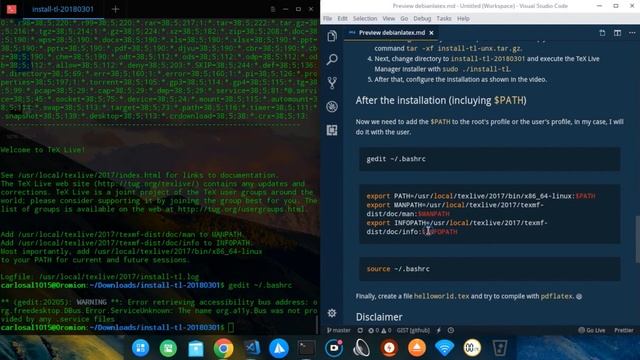Open the Manage gear in VS Code
Viewport: 640px width, 360px height.
pos(332,313)
